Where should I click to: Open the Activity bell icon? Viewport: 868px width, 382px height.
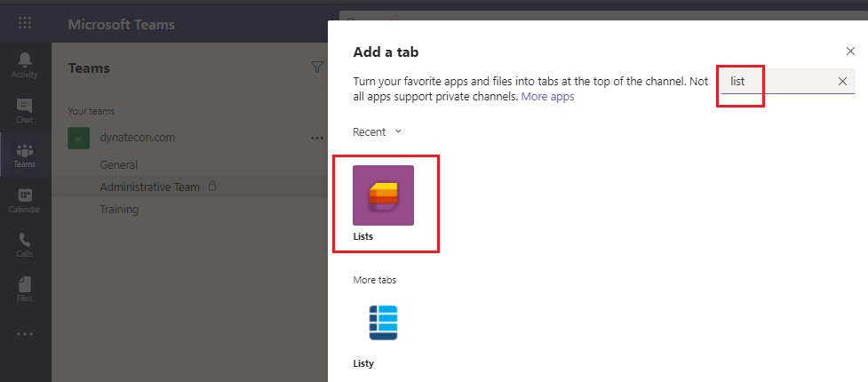(x=25, y=63)
